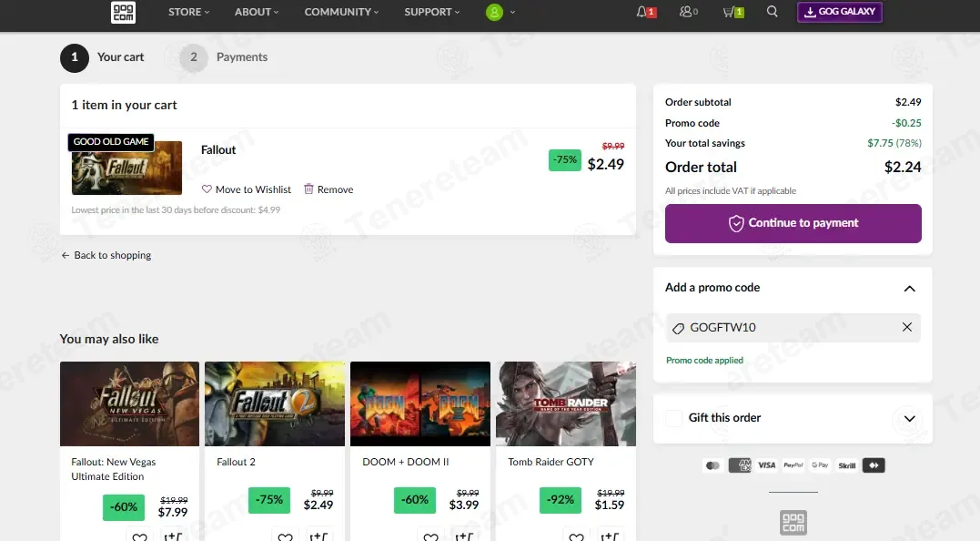Open the STORE dropdown menu

188,12
